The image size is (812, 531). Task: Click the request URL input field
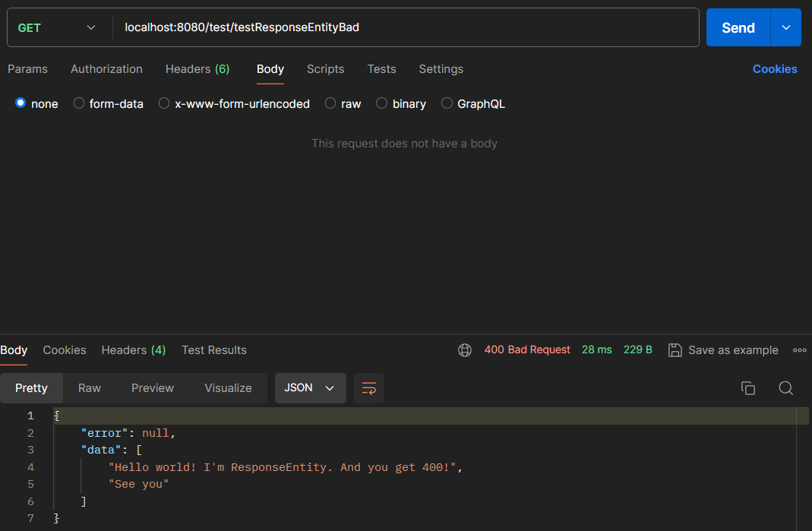[406, 27]
